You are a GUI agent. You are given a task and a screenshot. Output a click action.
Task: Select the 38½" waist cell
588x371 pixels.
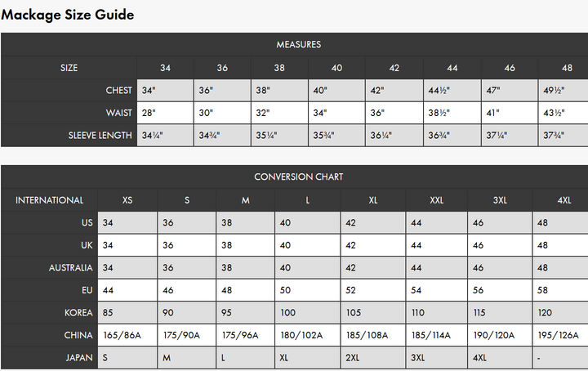click(x=452, y=113)
